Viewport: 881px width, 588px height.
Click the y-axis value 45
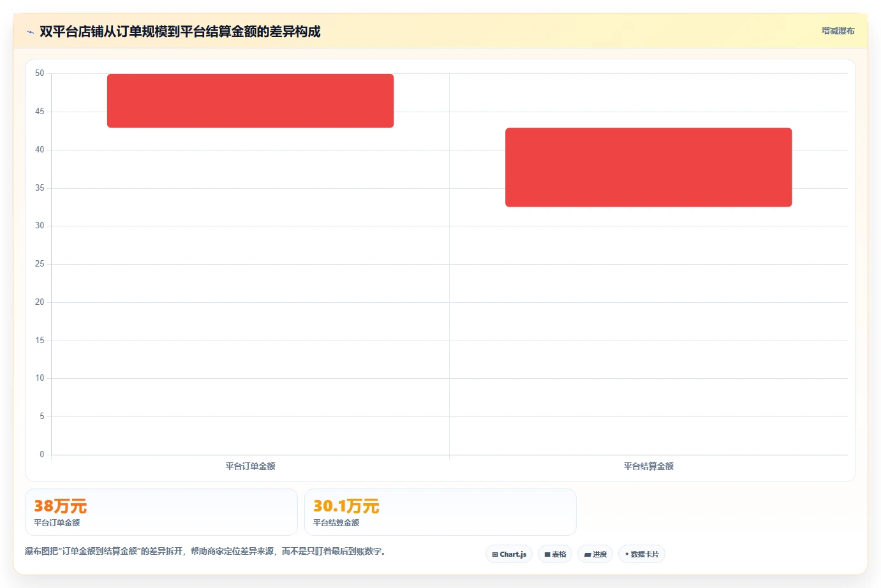(x=40, y=112)
